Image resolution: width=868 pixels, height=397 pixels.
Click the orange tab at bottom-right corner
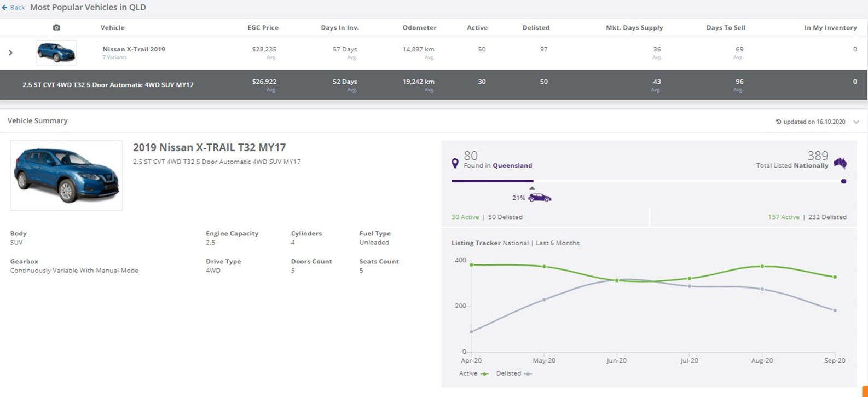[x=865, y=392]
